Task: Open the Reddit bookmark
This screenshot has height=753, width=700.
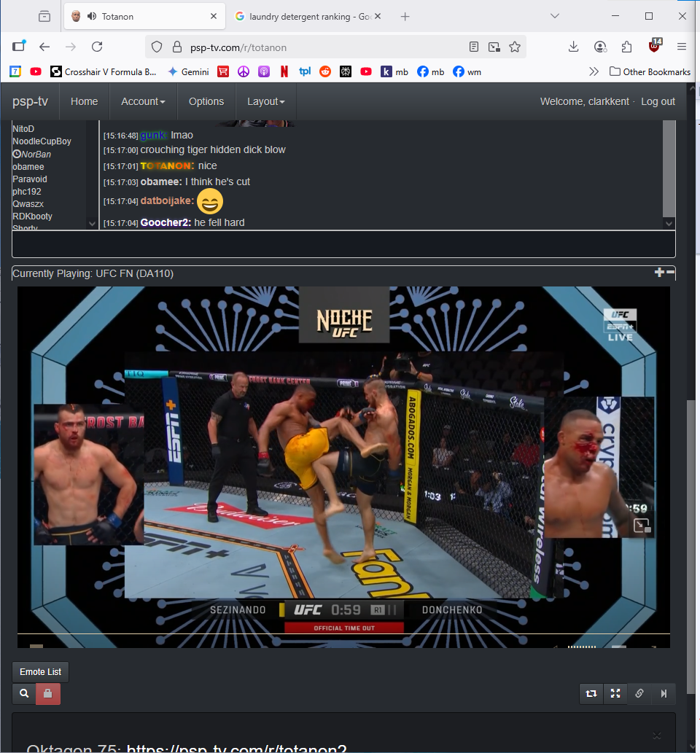Action: point(325,71)
